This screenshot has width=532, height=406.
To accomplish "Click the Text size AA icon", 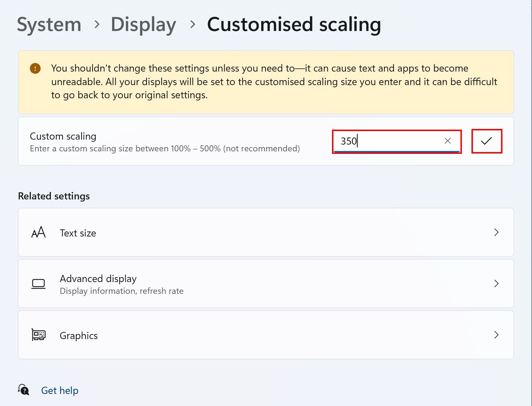I will click(x=38, y=232).
